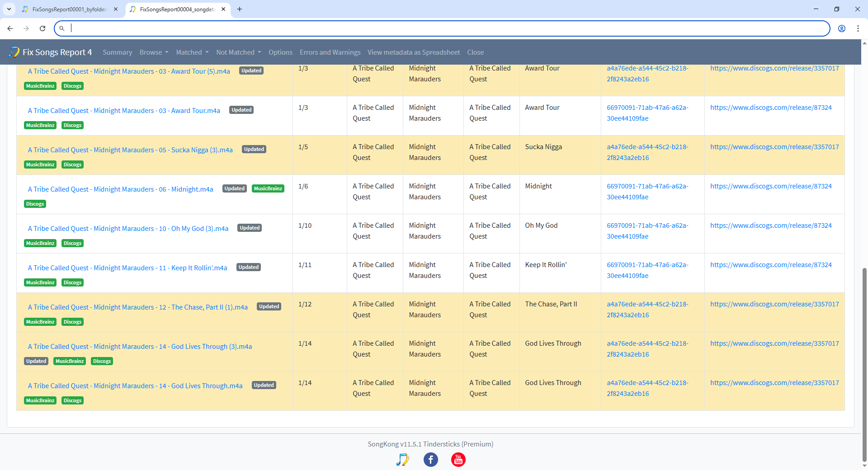Screen dimensions: 868x470
Task: Click the Fix Songs Report 4 title
Action: [57, 52]
